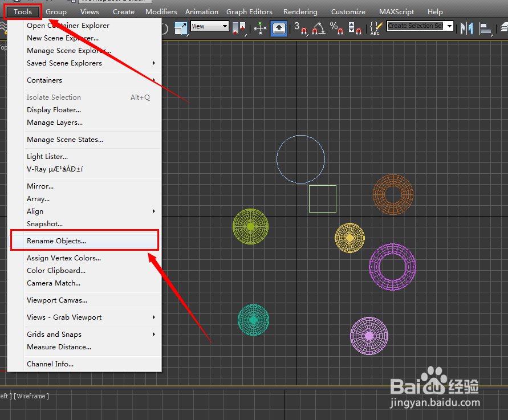Click Edit Named Selection Sets icon
The image size is (508, 420).
click(376, 28)
